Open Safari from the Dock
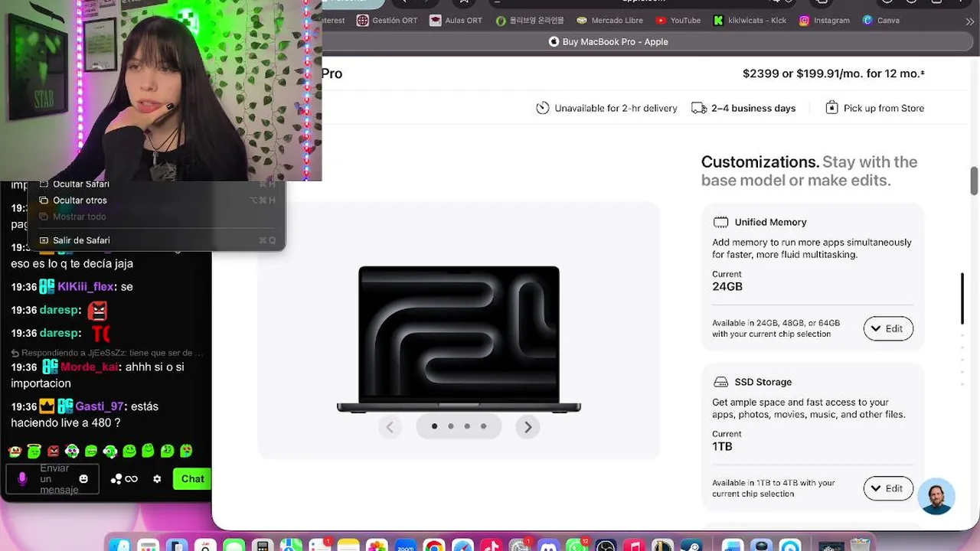 (462, 546)
